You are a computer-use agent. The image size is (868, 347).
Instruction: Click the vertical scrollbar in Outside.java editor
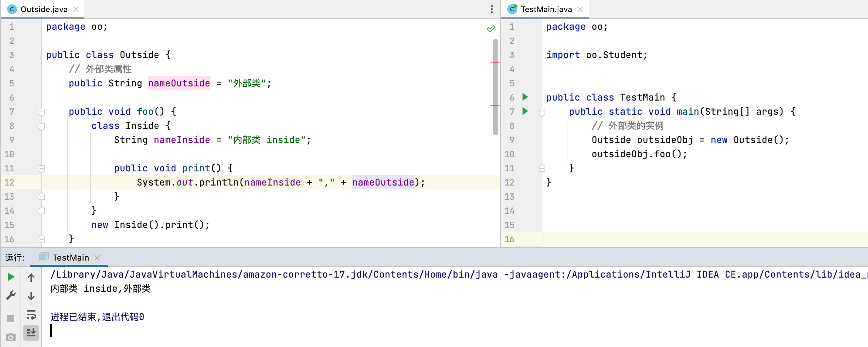click(x=495, y=87)
